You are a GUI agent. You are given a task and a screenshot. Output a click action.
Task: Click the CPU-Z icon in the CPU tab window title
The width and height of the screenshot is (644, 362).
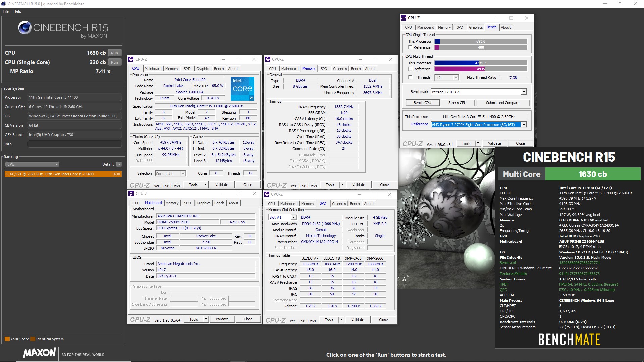click(131, 59)
